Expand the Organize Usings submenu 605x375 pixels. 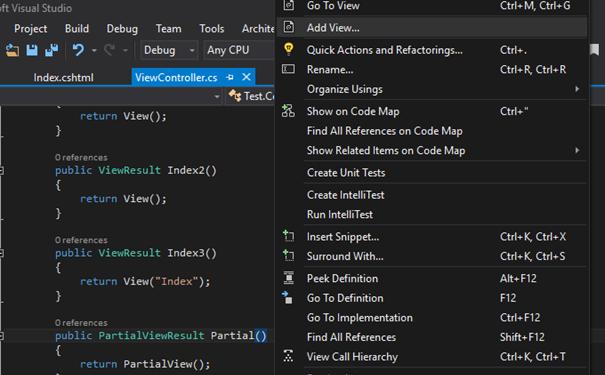pos(432,89)
